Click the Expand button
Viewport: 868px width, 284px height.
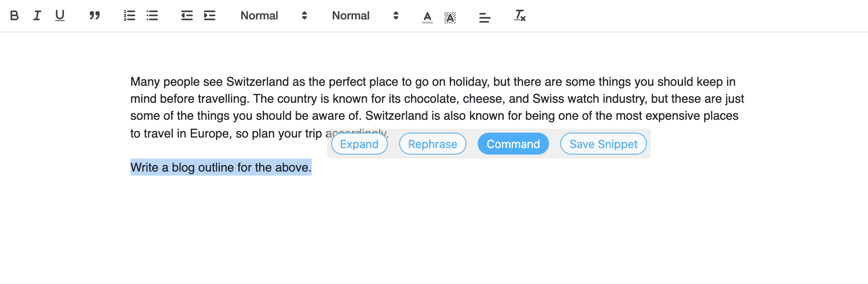360,144
